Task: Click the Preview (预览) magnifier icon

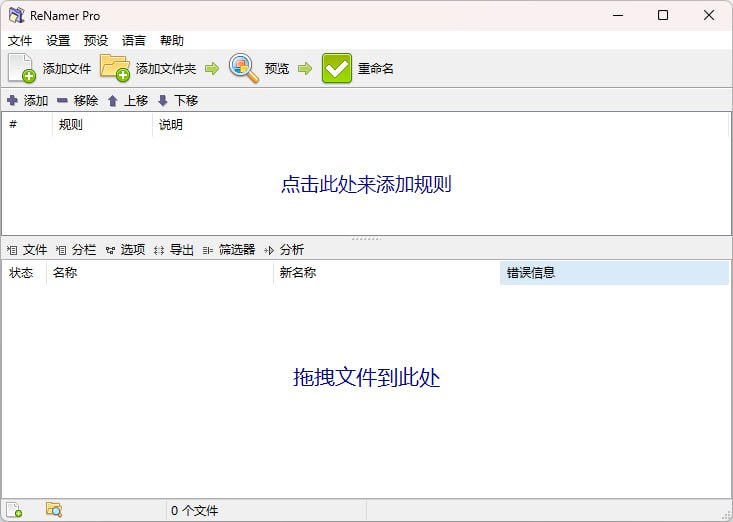Action: click(x=243, y=68)
